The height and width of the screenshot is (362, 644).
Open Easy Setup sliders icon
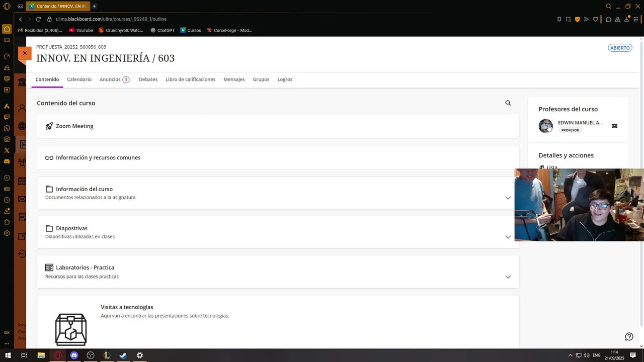coord(636,19)
